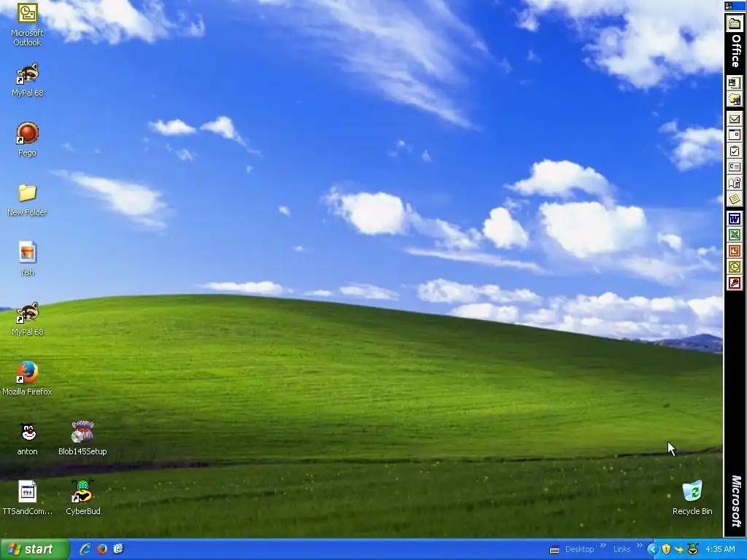Launch Outlook Express from Quick Launch

[119, 549]
